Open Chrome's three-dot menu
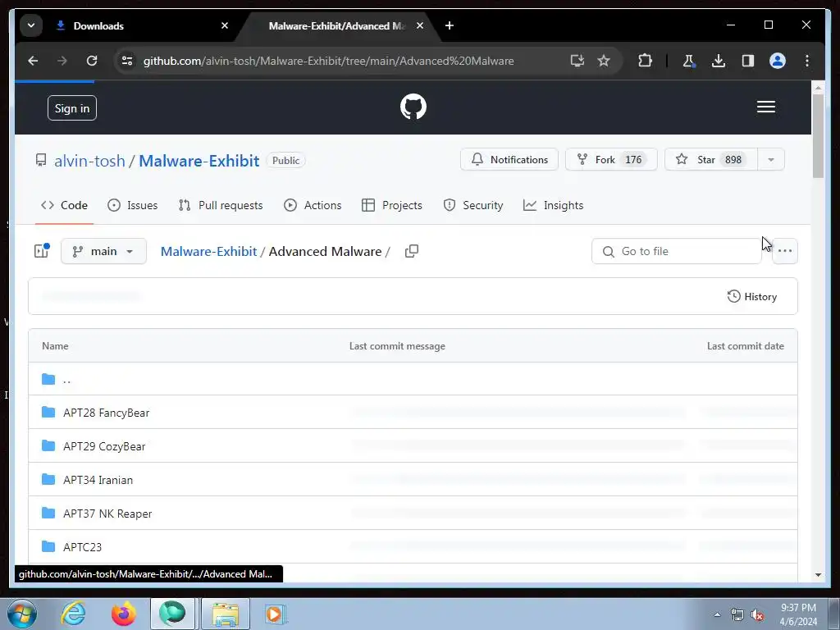Viewport: 840px width, 630px height. (x=807, y=61)
